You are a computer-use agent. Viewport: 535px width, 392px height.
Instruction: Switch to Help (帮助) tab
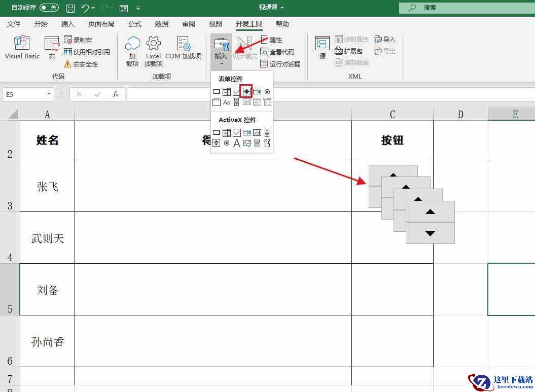click(282, 24)
